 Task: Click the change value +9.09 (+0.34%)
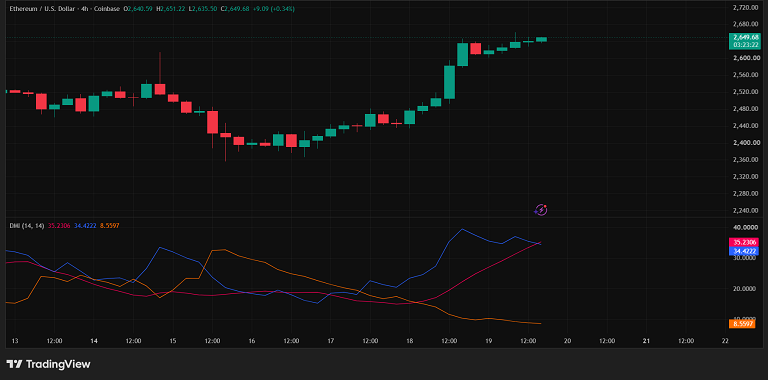pos(274,8)
